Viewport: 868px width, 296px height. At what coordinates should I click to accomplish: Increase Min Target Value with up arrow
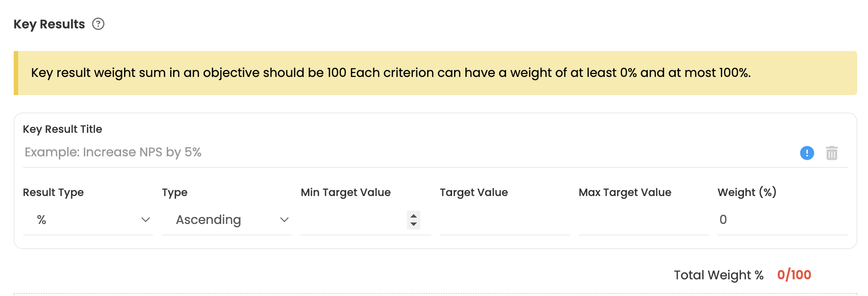[x=414, y=216]
